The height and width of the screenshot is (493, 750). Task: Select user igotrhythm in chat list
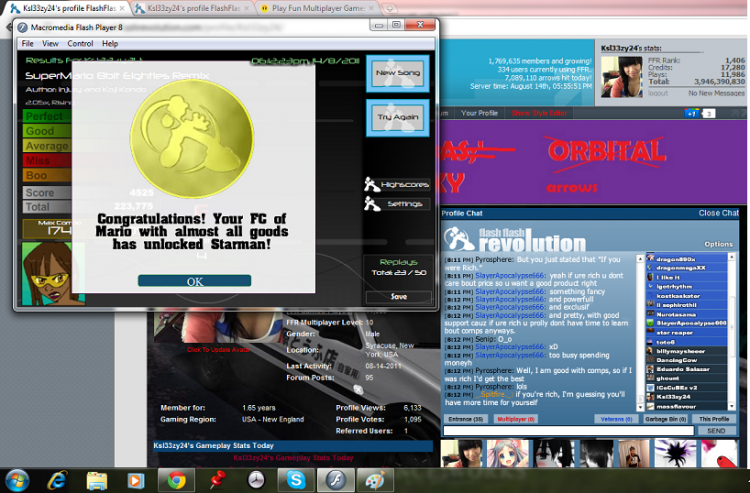686,286
